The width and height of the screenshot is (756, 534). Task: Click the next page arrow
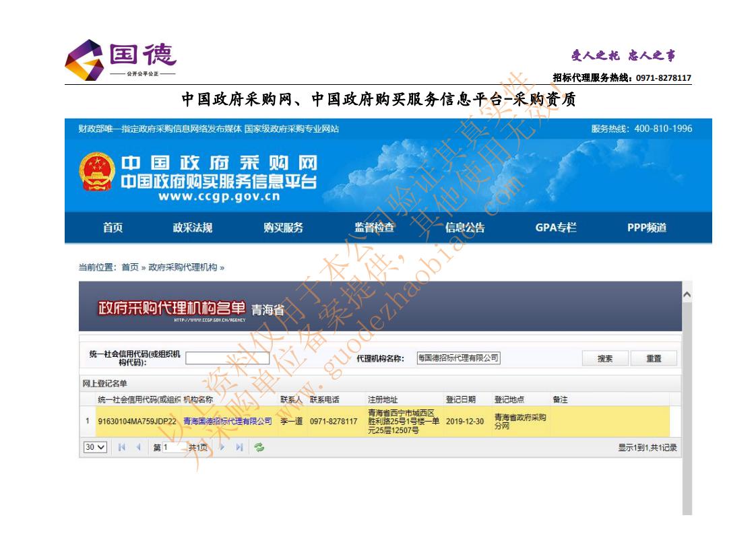pyautogui.click(x=222, y=446)
